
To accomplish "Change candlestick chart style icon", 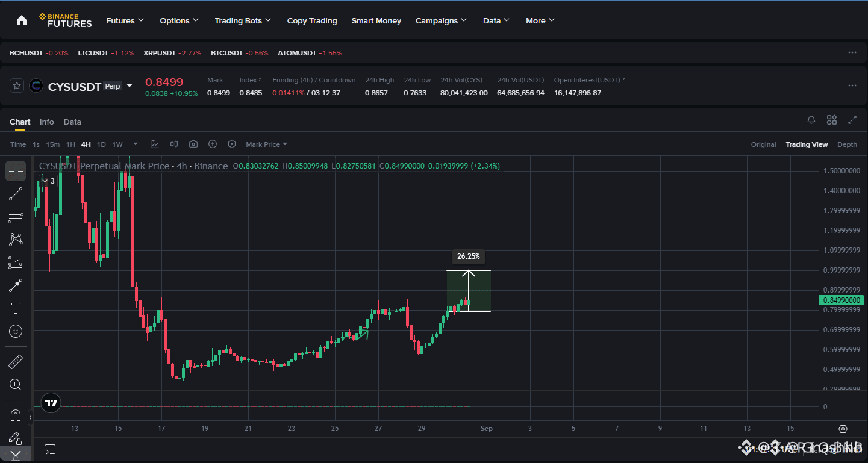I will (174, 144).
